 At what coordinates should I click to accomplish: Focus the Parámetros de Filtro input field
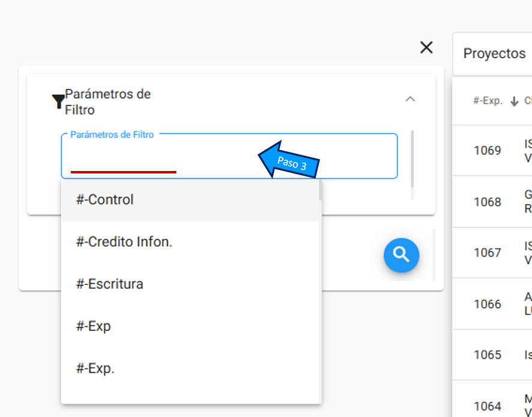click(x=229, y=156)
